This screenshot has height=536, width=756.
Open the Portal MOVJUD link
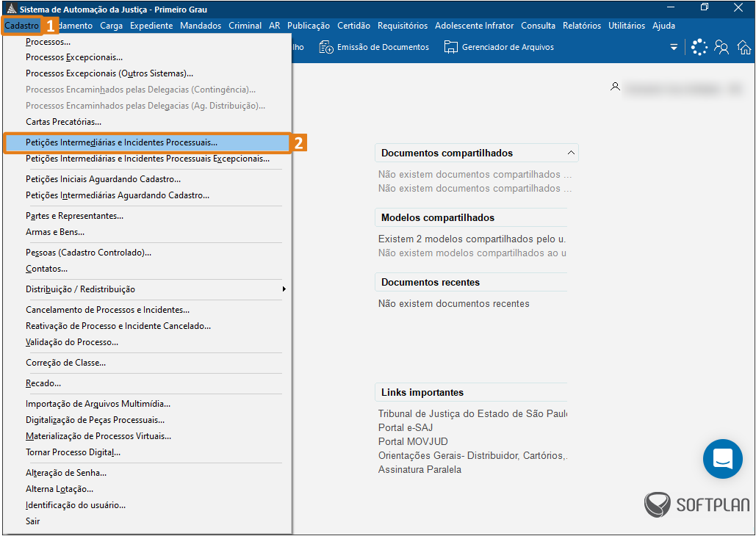click(413, 441)
